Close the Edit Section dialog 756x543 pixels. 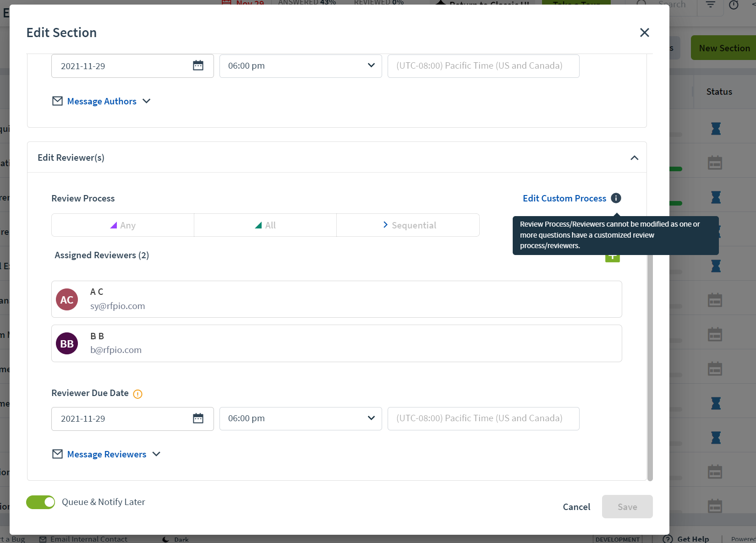644,33
